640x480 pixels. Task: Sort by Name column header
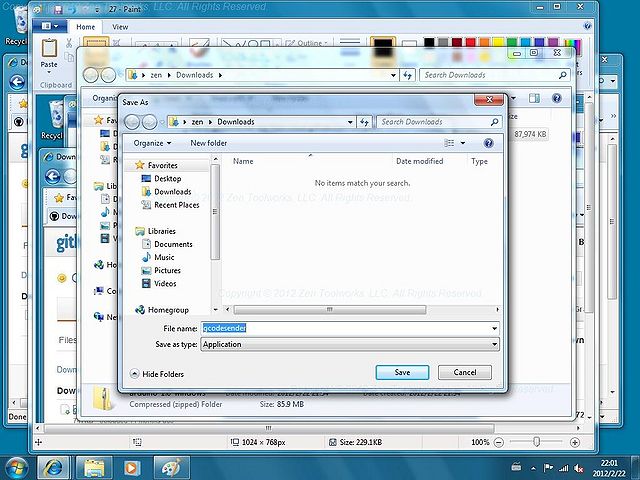[x=243, y=161]
